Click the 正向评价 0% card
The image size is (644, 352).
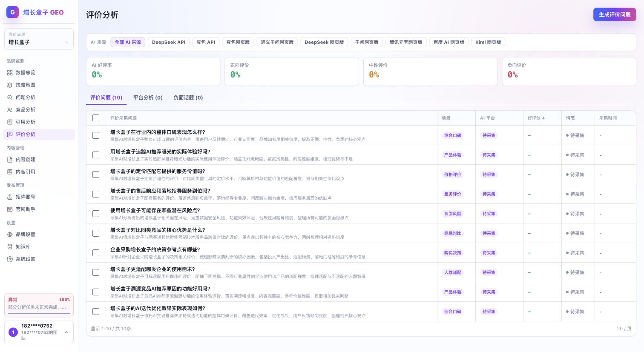coord(292,72)
